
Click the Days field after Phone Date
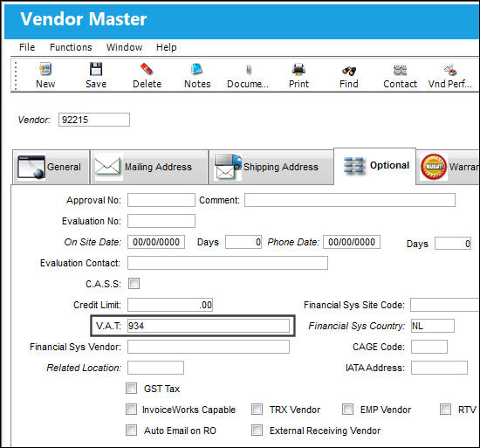click(x=453, y=244)
